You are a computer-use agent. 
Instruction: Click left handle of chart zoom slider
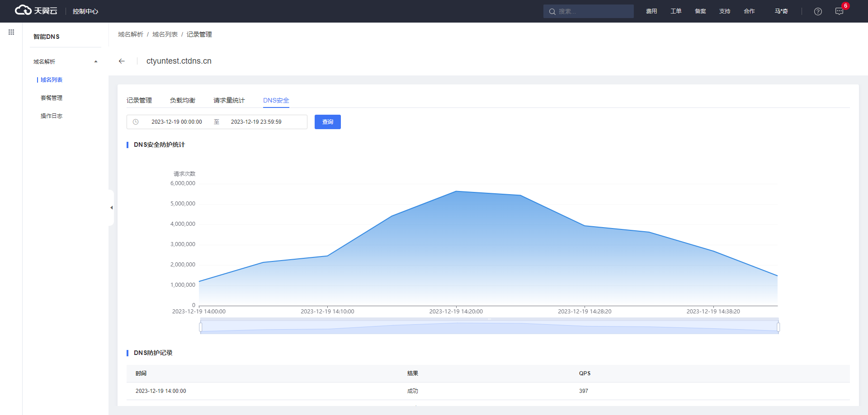coord(201,326)
